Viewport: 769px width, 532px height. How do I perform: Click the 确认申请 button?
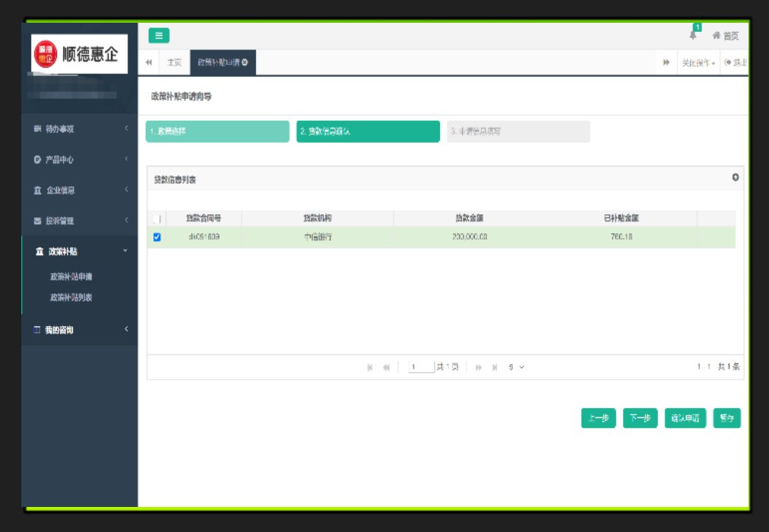pos(685,419)
